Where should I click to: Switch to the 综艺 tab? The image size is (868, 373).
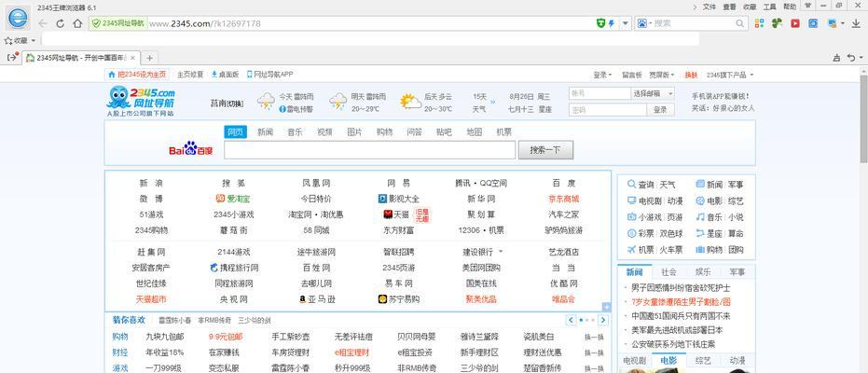tap(703, 361)
